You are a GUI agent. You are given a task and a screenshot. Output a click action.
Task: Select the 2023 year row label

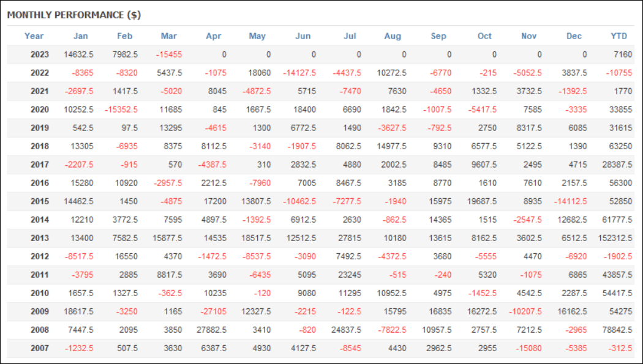tap(40, 54)
